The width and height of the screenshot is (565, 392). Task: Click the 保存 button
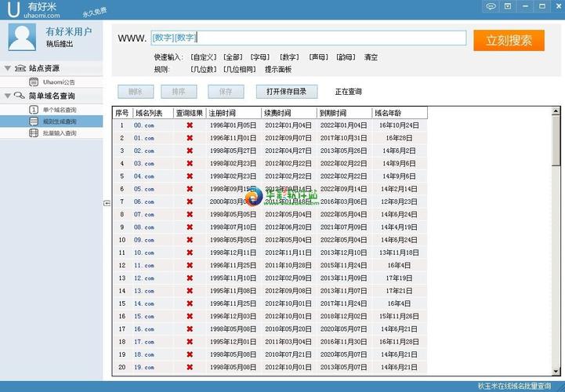pyautogui.click(x=226, y=92)
